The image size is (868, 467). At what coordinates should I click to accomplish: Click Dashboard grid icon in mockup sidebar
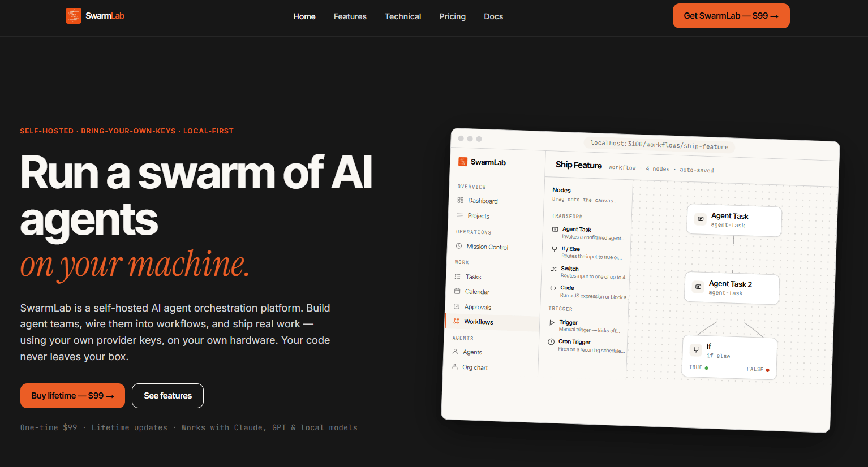pos(461,200)
